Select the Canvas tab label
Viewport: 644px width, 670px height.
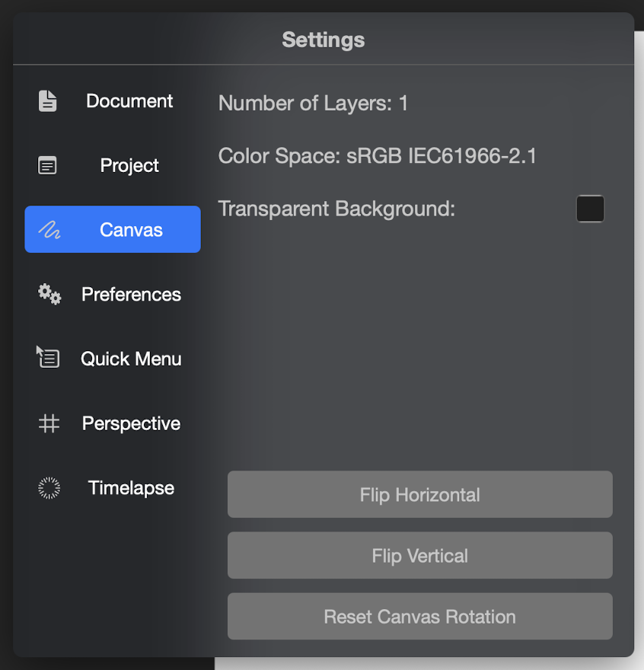click(x=131, y=230)
